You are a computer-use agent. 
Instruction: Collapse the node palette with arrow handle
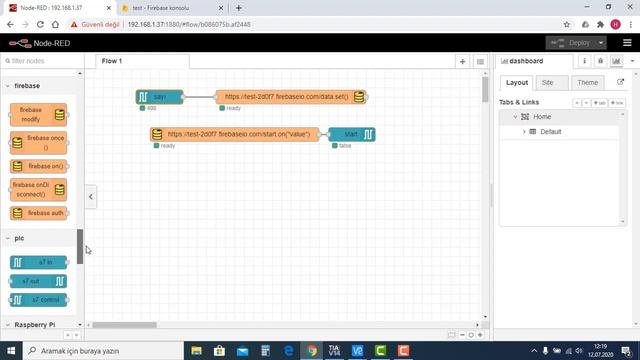[91, 197]
